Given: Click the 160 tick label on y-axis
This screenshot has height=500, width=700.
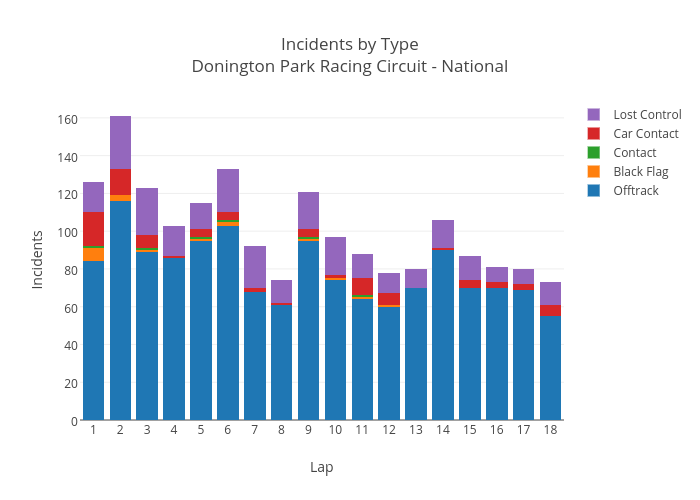Looking at the screenshot, I should click(67, 119).
